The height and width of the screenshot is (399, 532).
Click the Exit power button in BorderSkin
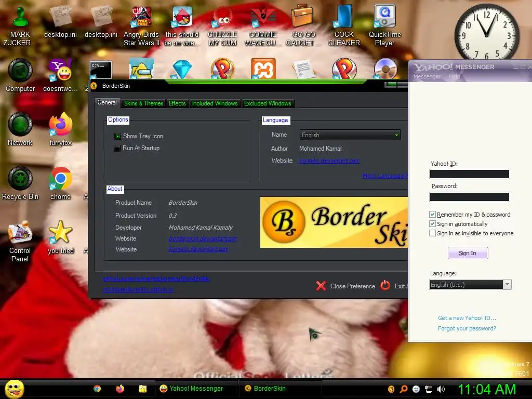385,286
